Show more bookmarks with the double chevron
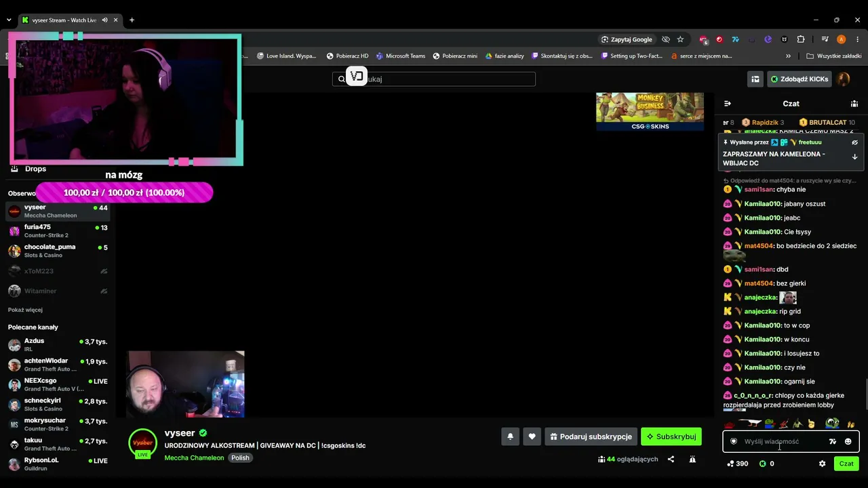This screenshot has width=868, height=488. pyautogui.click(x=788, y=56)
